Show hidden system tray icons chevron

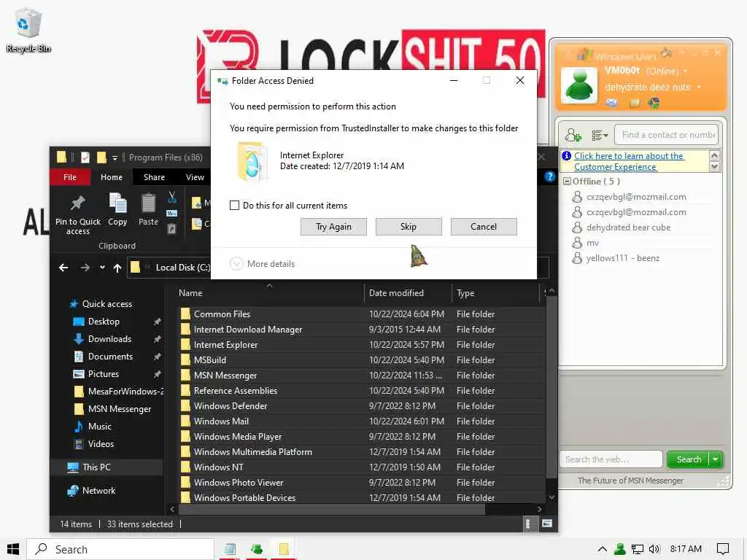(x=602, y=549)
